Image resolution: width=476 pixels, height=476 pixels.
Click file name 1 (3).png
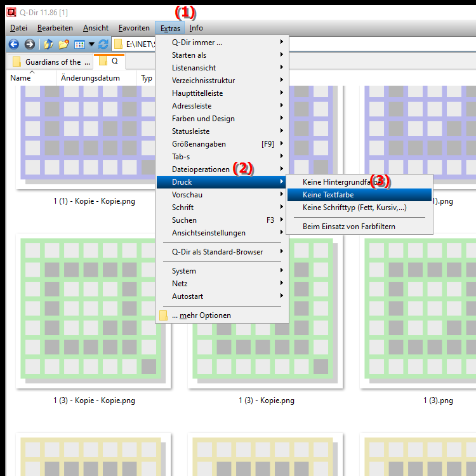[438, 400]
